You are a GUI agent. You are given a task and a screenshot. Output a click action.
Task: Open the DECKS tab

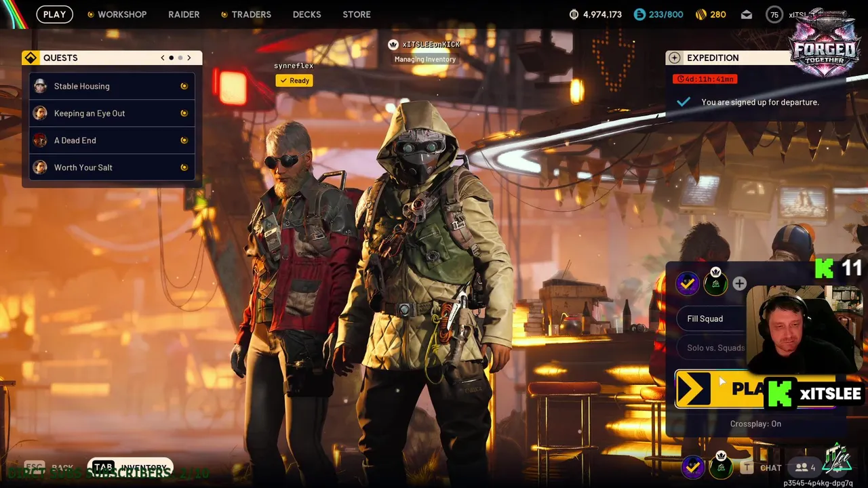point(307,14)
